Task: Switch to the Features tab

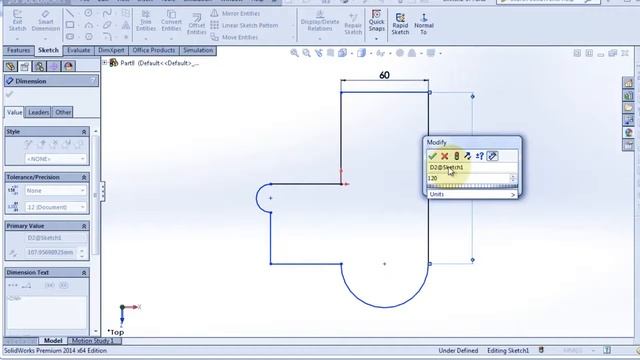Action: tap(19, 50)
